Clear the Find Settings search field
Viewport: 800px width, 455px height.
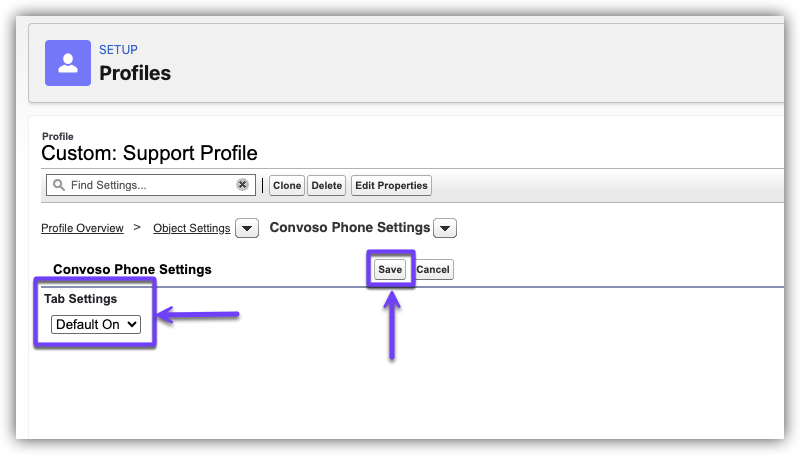click(x=242, y=185)
